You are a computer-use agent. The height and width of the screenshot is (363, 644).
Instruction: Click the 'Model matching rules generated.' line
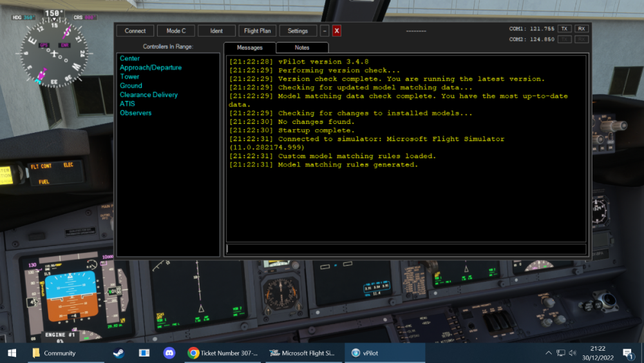click(x=323, y=164)
